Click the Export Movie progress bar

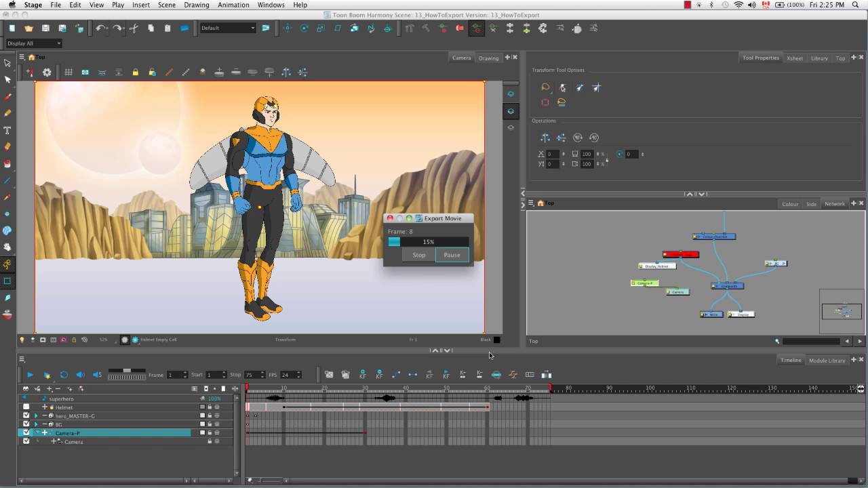point(428,241)
